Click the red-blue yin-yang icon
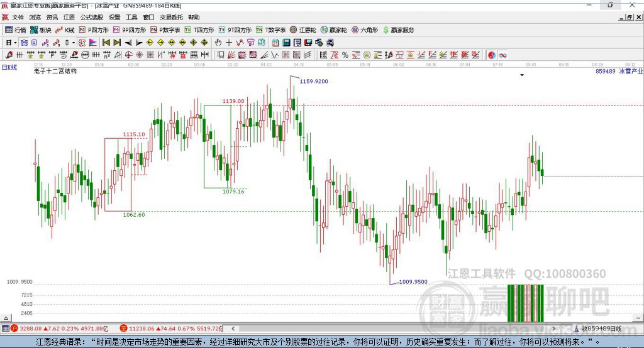The image size is (644, 348). click(x=492, y=55)
